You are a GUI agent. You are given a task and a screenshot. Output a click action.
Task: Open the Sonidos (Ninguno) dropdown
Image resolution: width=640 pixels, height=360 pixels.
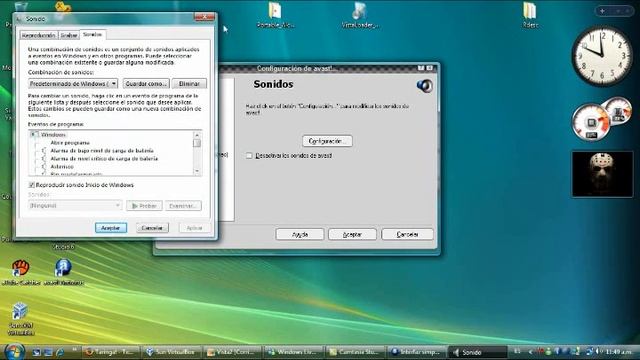coord(75,205)
